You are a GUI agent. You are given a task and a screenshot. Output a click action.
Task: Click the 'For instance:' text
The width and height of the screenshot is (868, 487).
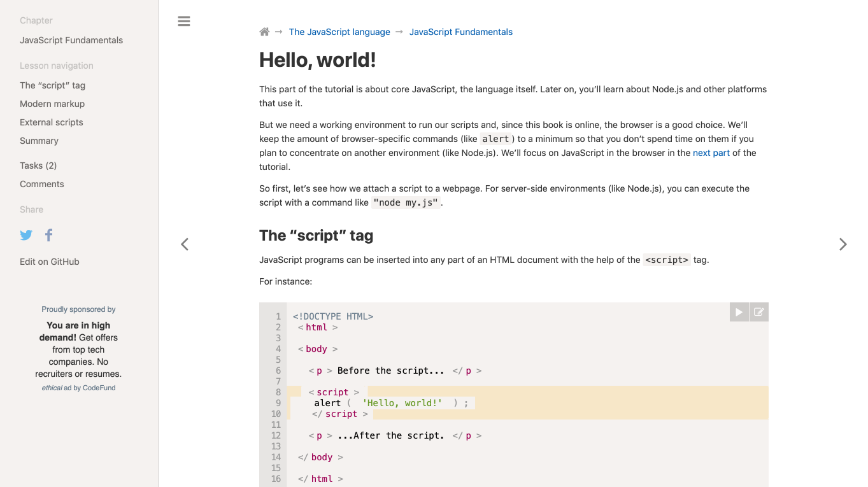(x=286, y=281)
